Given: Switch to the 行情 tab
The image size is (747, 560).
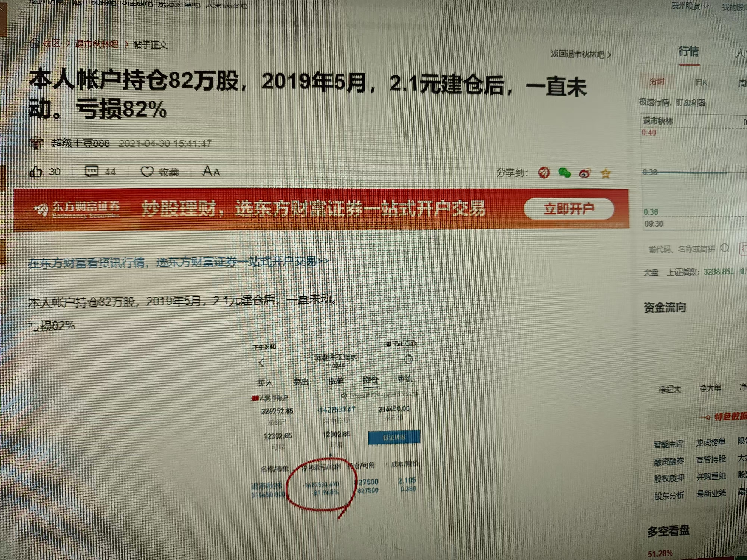Looking at the screenshot, I should (x=689, y=52).
